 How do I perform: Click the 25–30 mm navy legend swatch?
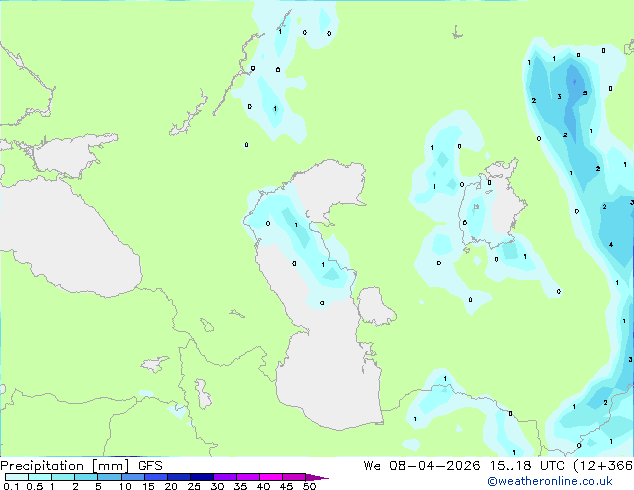tap(201, 477)
